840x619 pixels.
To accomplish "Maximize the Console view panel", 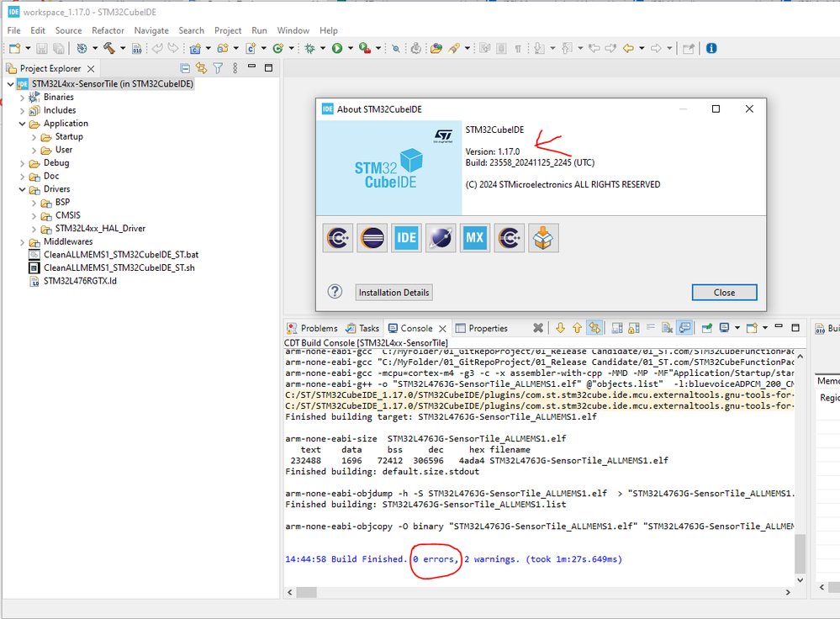I will 795,327.
